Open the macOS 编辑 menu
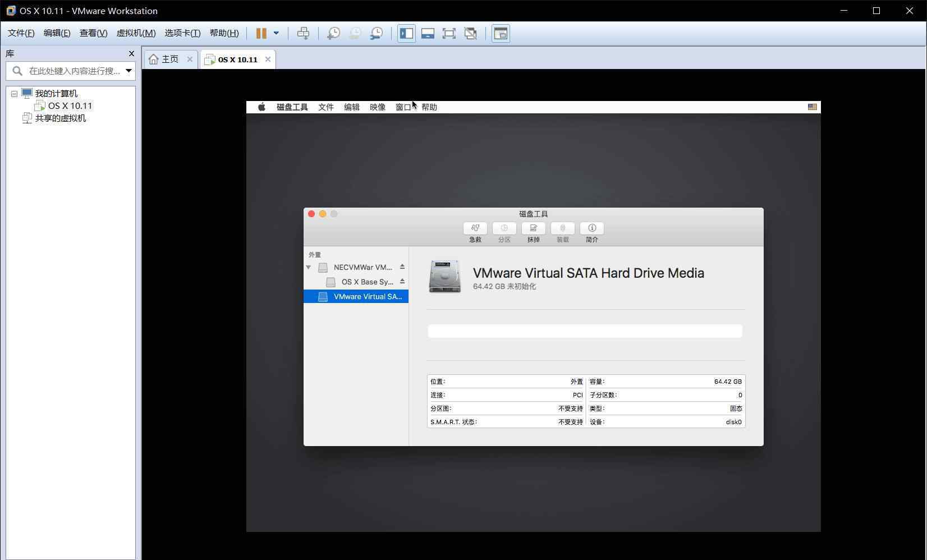 (352, 107)
